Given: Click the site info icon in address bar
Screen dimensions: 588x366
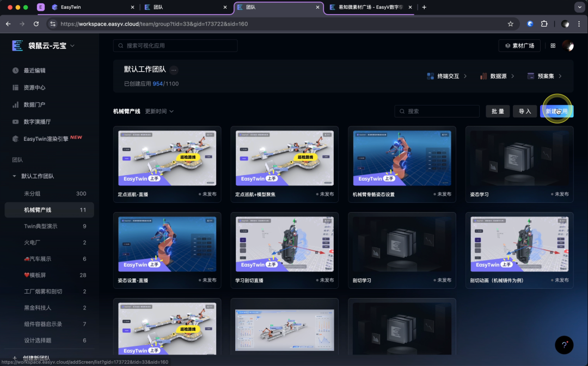Looking at the screenshot, I should tap(53, 24).
